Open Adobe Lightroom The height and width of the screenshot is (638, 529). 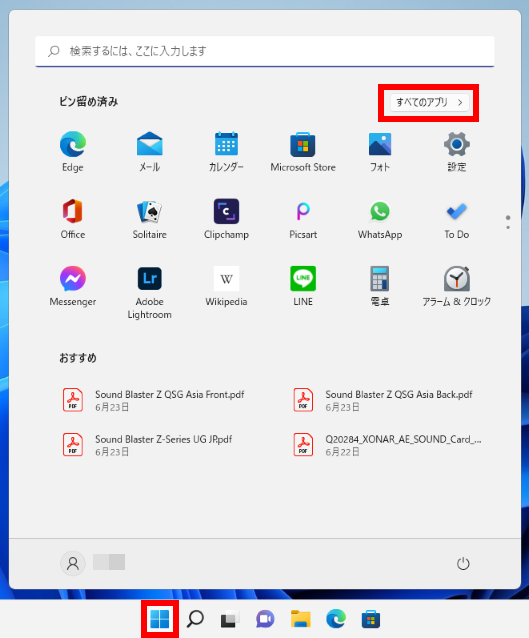[149, 293]
